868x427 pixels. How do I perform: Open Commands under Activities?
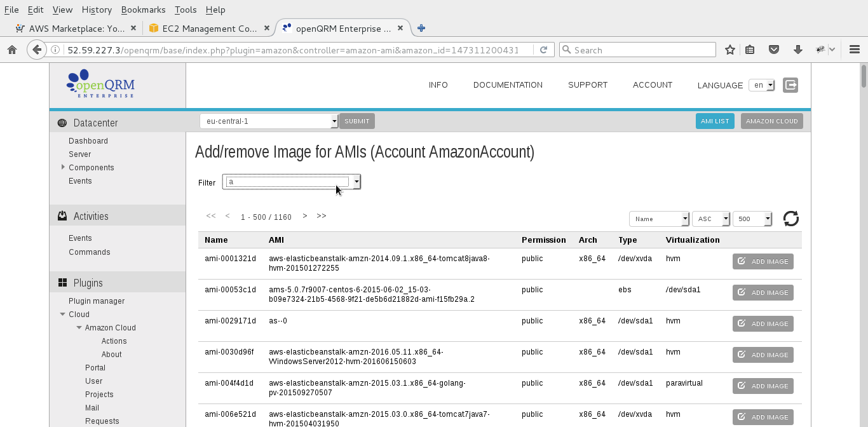click(x=90, y=252)
